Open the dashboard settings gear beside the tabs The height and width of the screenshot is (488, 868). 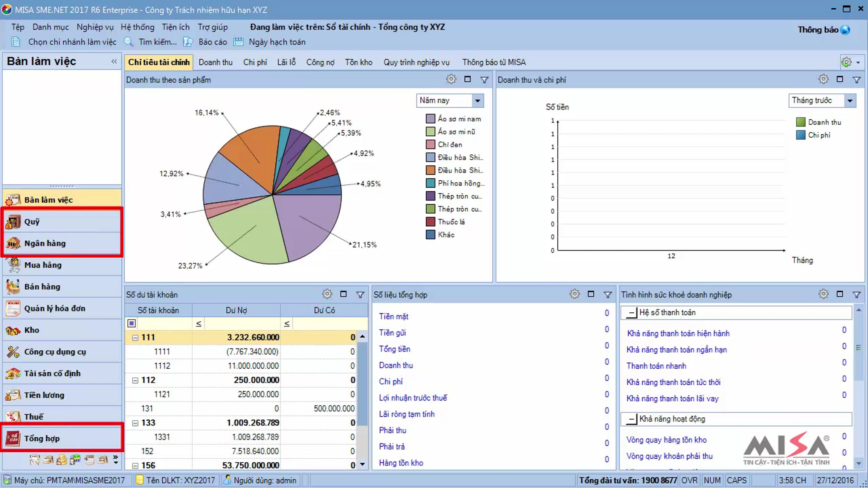click(x=846, y=62)
